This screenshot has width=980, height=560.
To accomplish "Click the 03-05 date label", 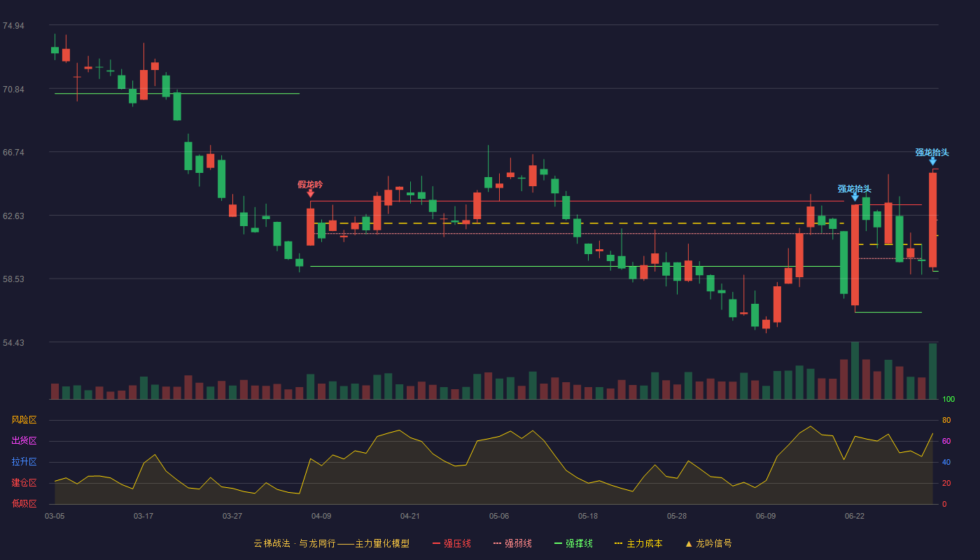I will [x=55, y=516].
